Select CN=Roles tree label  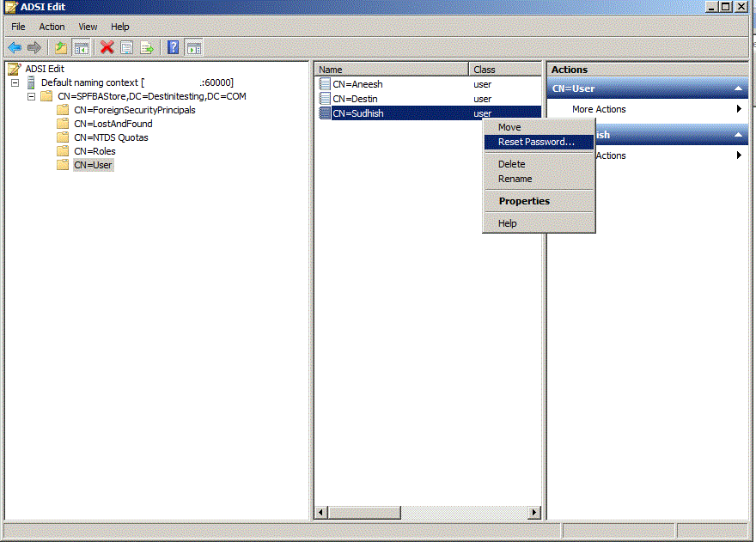pyautogui.click(x=94, y=151)
